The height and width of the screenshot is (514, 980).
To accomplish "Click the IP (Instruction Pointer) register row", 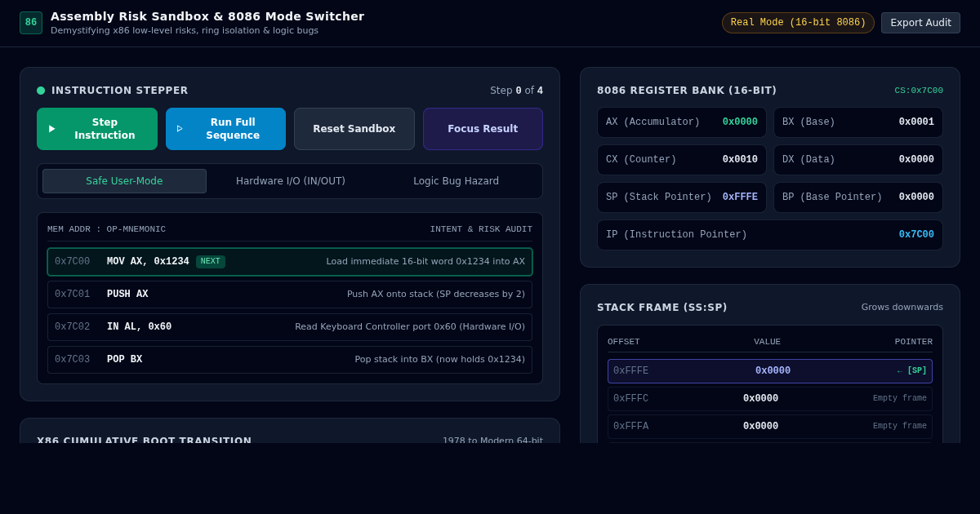I will coord(770,235).
